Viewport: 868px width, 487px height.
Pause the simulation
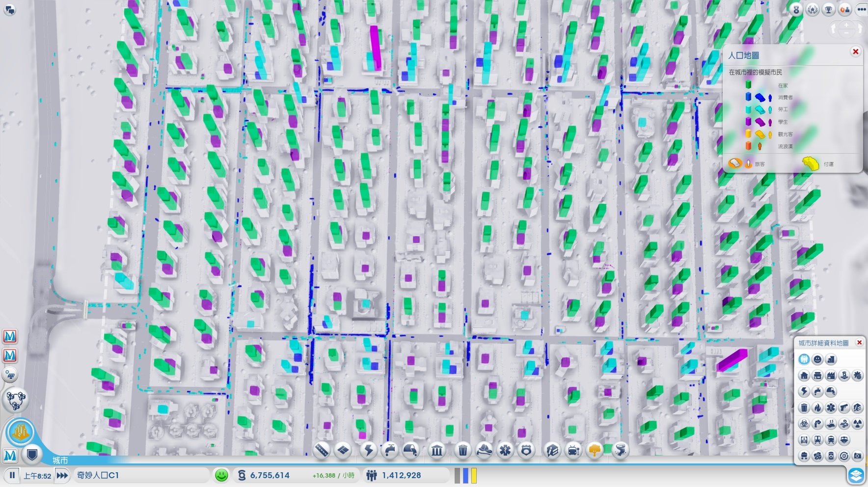12,475
